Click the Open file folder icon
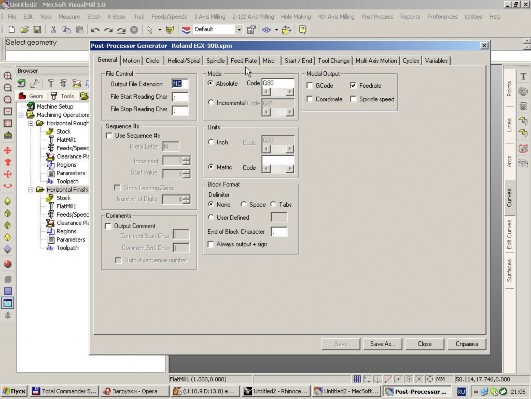This screenshot has width=531, height=399. [24, 30]
